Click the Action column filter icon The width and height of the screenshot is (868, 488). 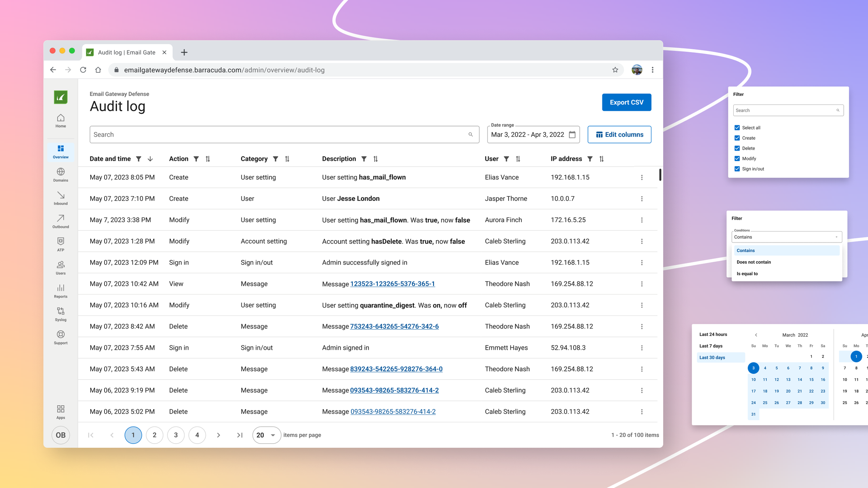pos(196,159)
